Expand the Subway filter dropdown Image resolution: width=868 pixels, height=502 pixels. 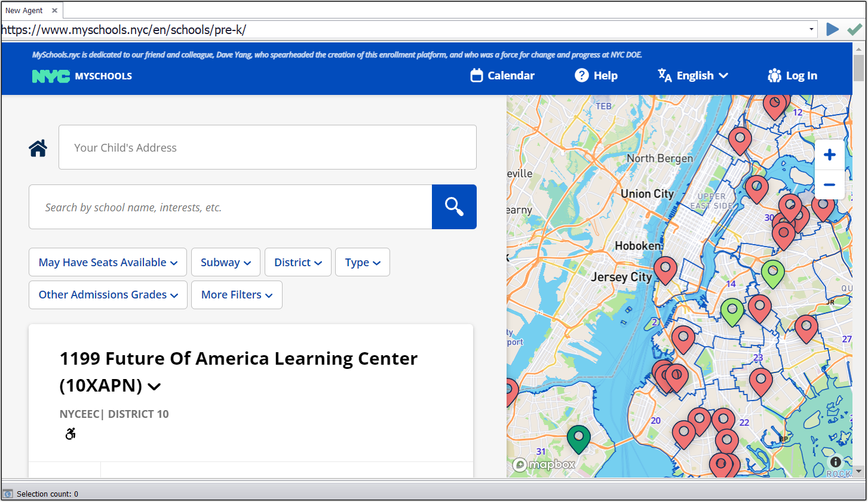[x=225, y=263]
